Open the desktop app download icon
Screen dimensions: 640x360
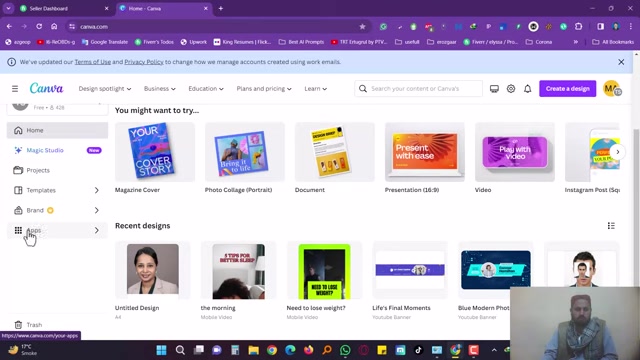pos(494,89)
